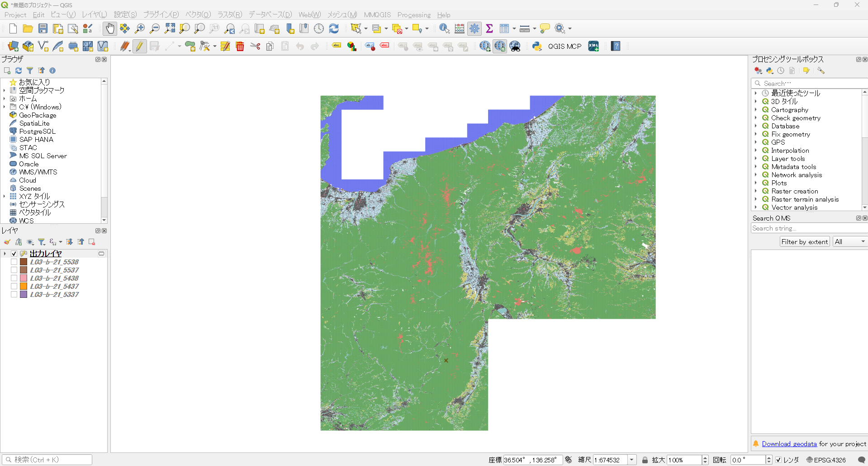
Task: Activate the Zoom Out magnifier tool
Action: point(155,28)
